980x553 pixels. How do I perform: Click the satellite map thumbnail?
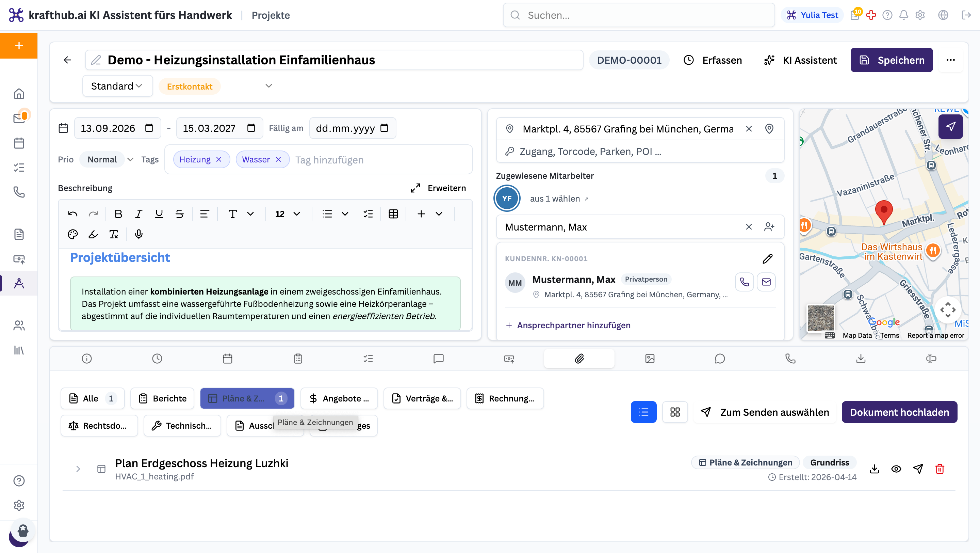click(821, 318)
